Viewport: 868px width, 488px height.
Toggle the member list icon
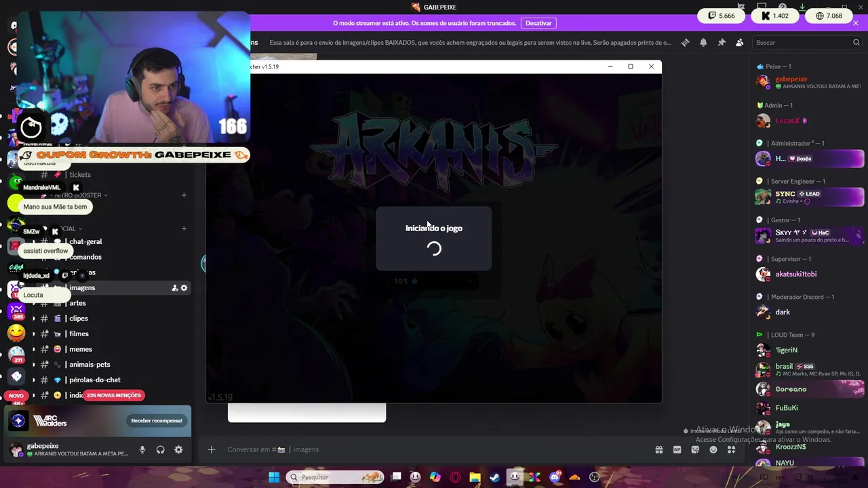[x=740, y=42]
